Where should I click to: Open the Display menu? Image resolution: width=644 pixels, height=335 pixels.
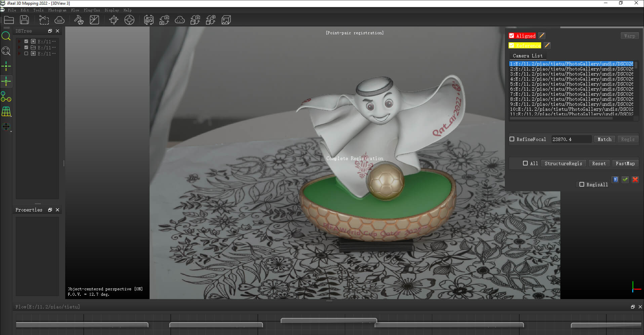[x=112, y=10]
